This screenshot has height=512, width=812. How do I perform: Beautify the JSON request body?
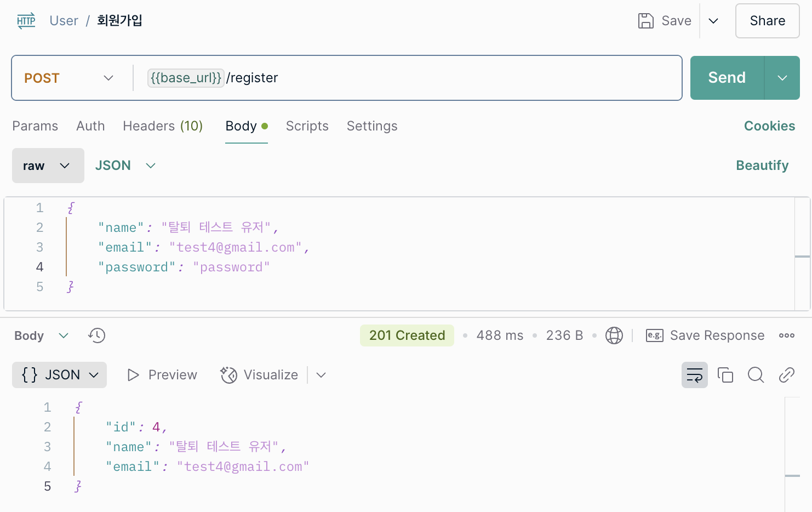(x=762, y=166)
